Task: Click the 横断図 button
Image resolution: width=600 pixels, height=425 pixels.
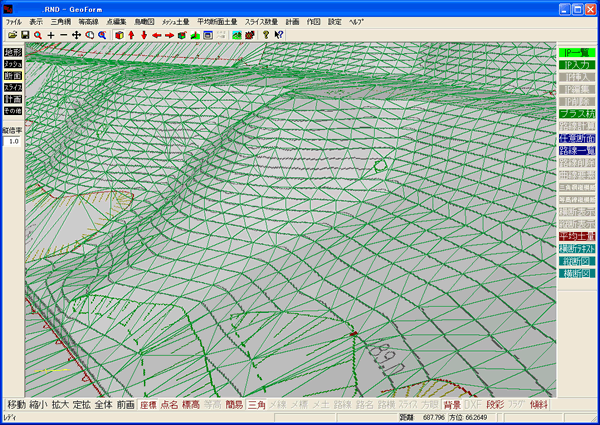Action: coord(577,273)
